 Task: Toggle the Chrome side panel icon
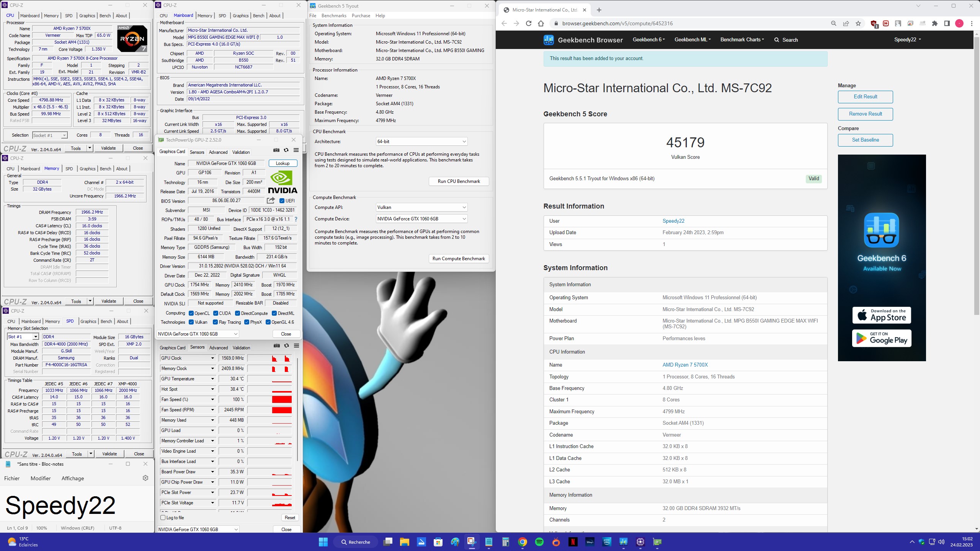click(x=947, y=23)
